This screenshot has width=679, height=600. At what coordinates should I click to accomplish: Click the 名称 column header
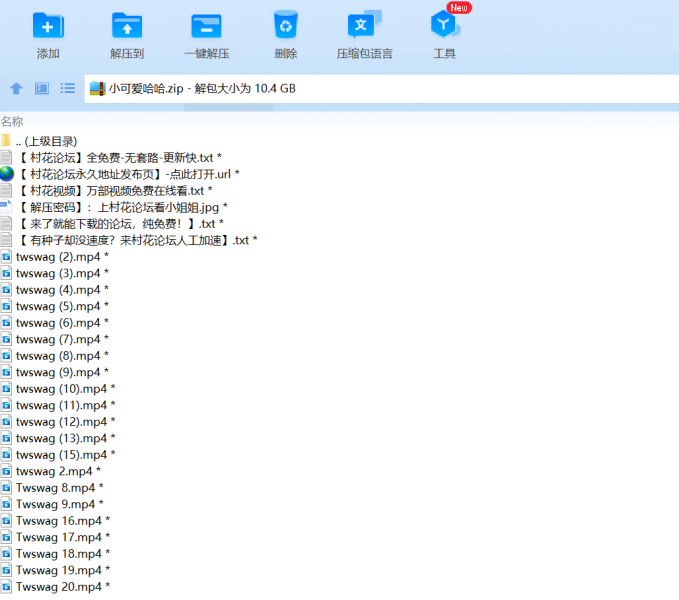pyautogui.click(x=12, y=121)
